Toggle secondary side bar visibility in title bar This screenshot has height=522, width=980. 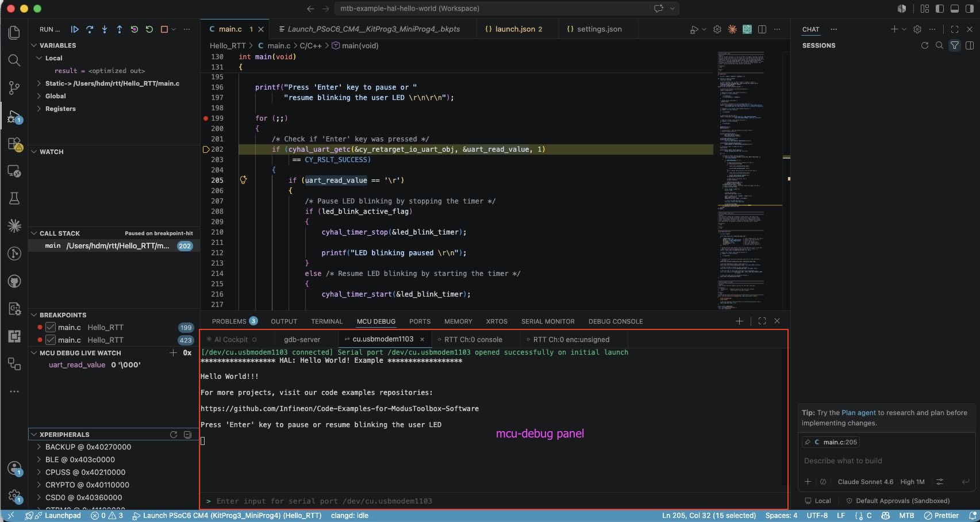(970, 9)
